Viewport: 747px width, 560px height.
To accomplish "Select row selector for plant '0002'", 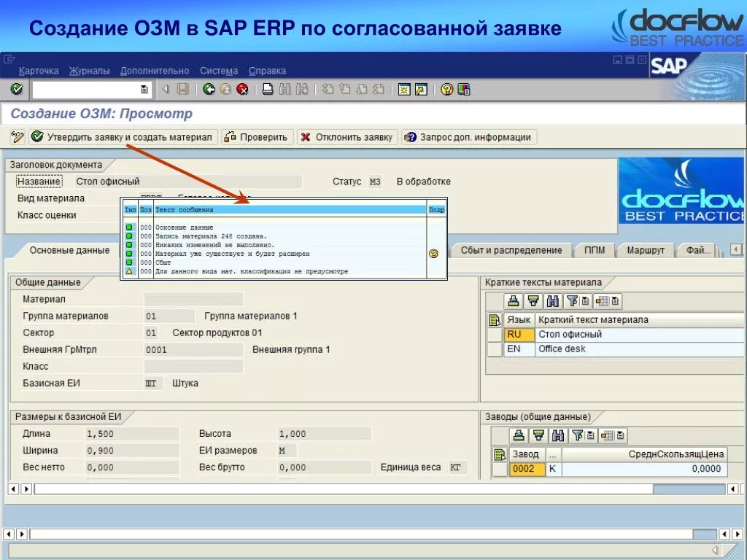I will [x=500, y=469].
